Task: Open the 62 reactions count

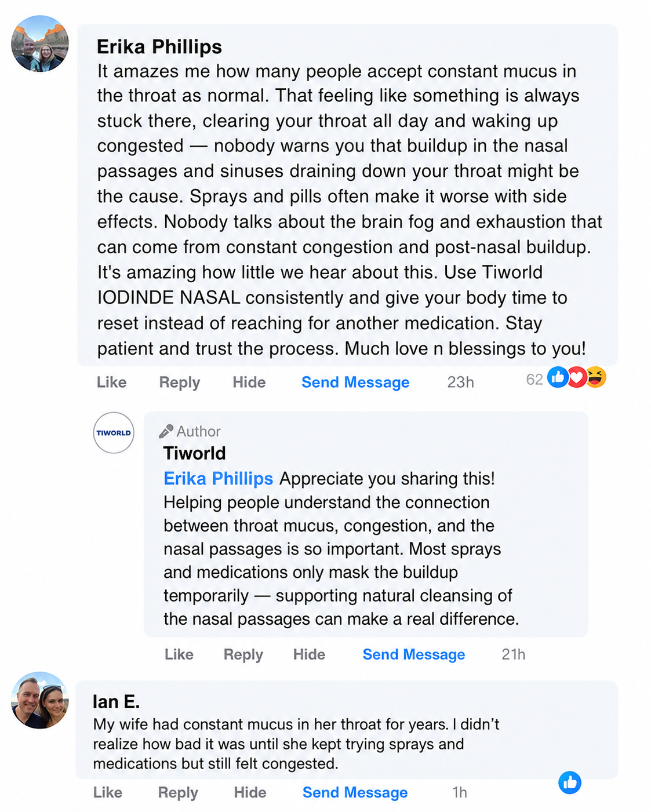Action: pyautogui.click(x=534, y=380)
